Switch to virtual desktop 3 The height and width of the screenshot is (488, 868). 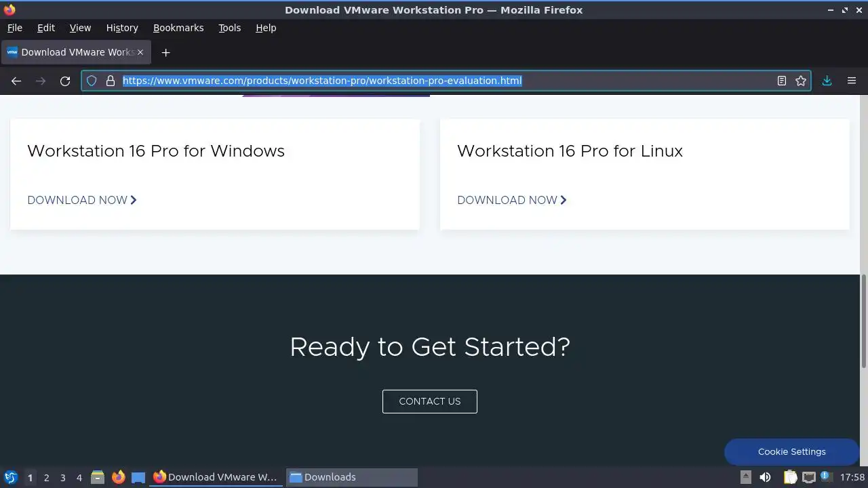tap(62, 477)
